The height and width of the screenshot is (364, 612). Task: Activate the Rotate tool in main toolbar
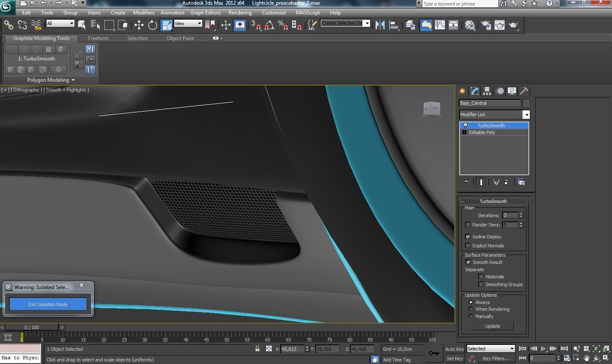coord(152,25)
